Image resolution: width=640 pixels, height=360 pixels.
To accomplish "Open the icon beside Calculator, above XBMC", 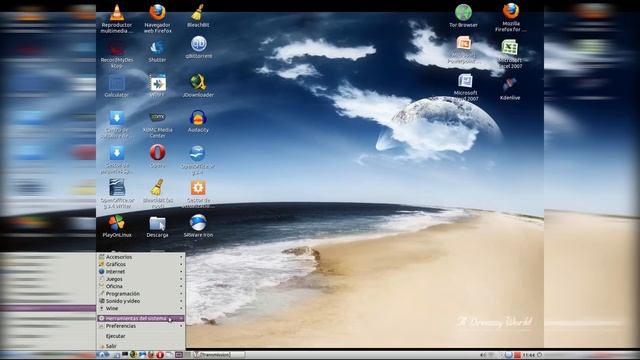I will pyautogui.click(x=158, y=83).
